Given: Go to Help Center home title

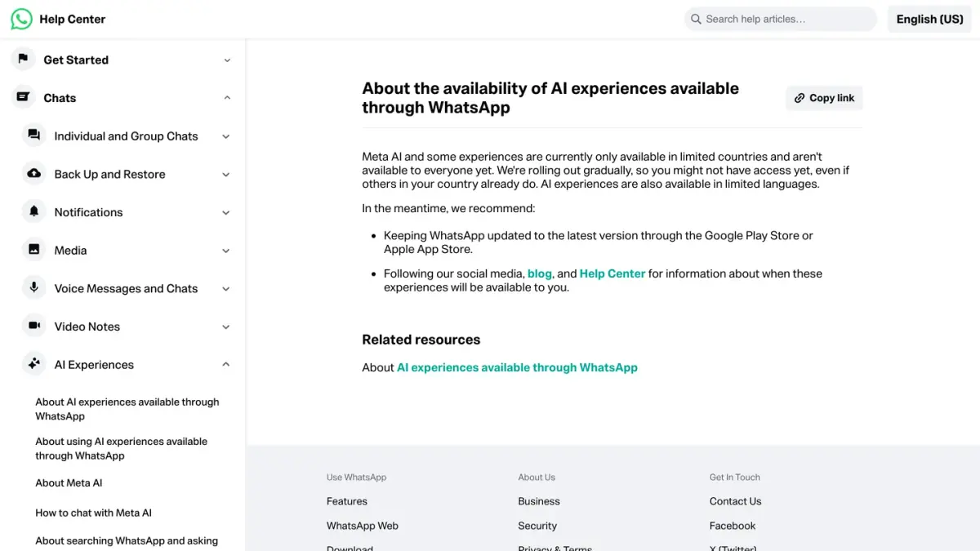Looking at the screenshot, I should click(73, 19).
